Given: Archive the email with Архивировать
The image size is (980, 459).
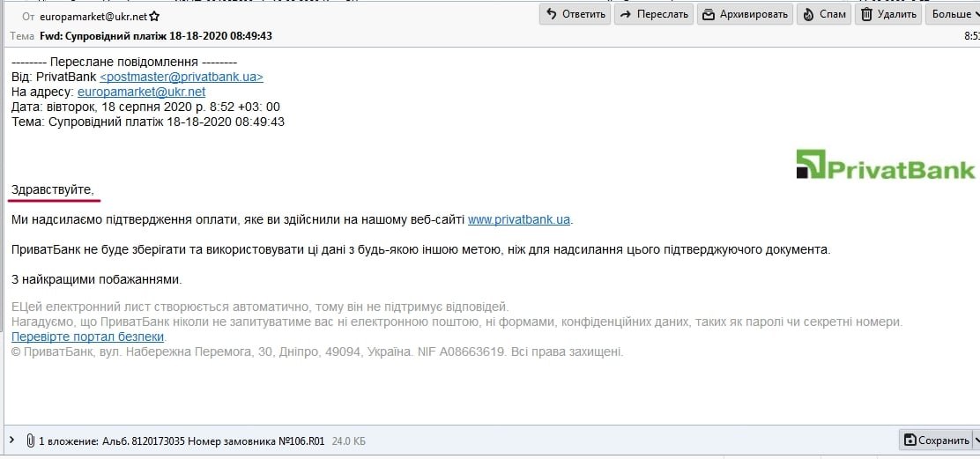Looking at the screenshot, I should pos(745,14).
